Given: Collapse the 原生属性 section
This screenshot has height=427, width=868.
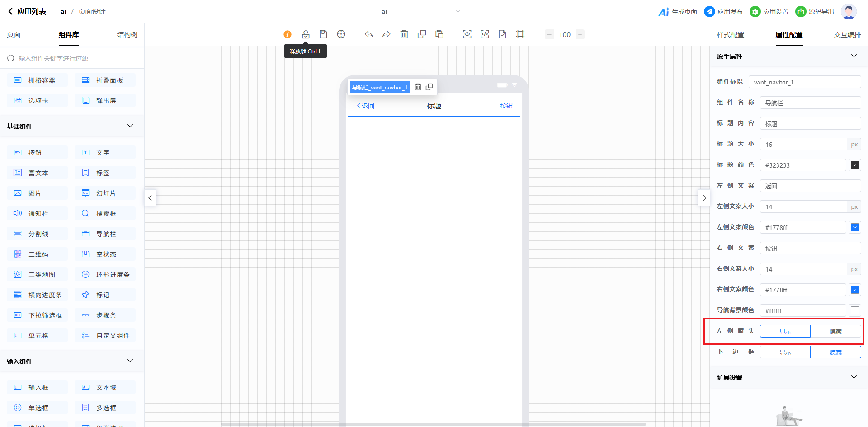Looking at the screenshot, I should point(854,56).
